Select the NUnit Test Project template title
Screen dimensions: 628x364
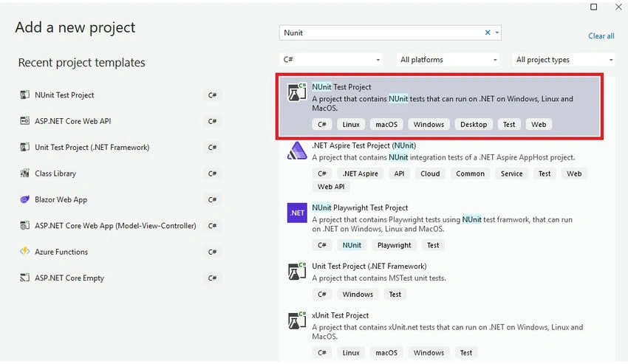coord(341,87)
